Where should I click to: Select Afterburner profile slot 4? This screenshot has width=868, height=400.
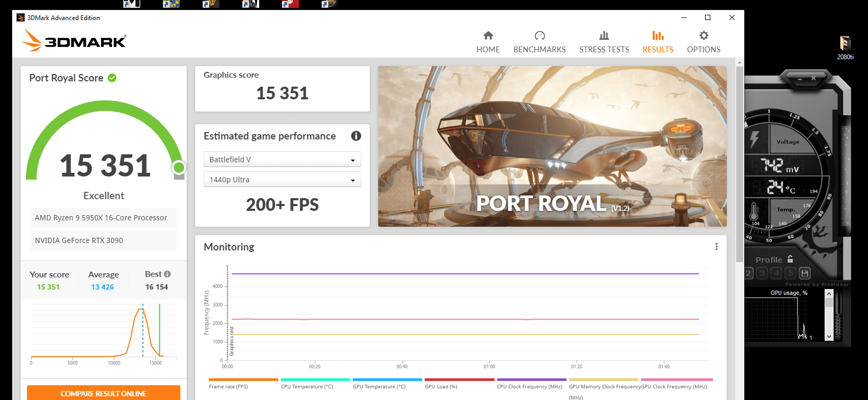click(x=776, y=273)
